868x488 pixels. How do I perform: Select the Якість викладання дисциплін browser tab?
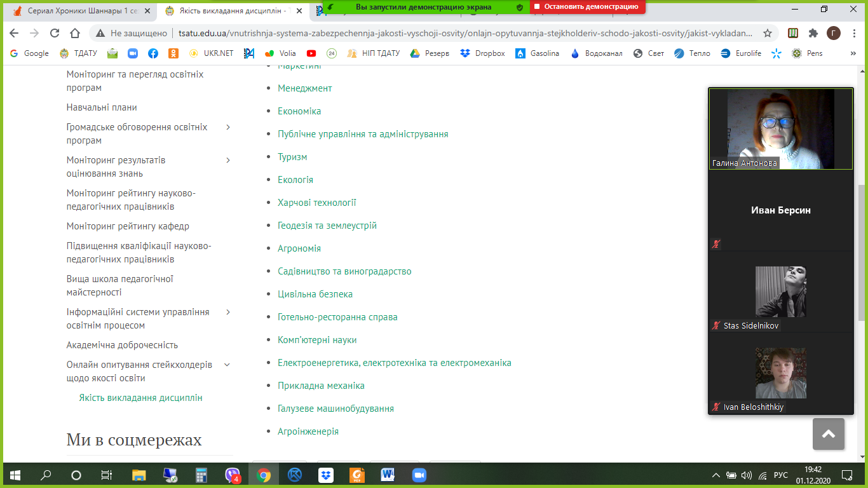[233, 11]
